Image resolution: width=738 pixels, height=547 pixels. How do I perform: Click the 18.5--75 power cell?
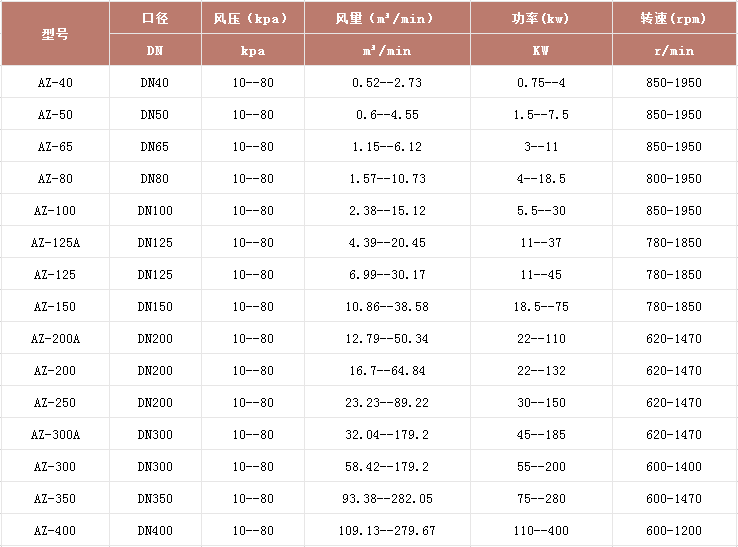pyautogui.click(x=540, y=307)
